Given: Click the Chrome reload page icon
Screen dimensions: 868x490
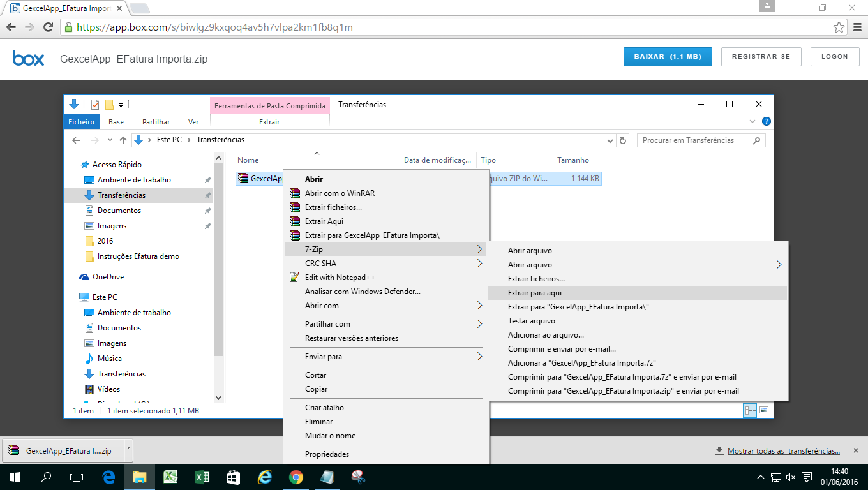Looking at the screenshot, I should click(47, 27).
